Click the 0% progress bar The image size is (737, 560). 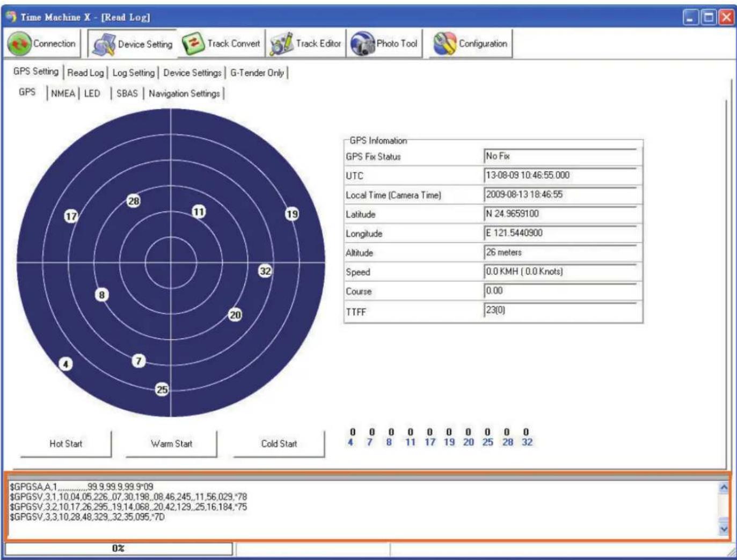tap(119, 548)
